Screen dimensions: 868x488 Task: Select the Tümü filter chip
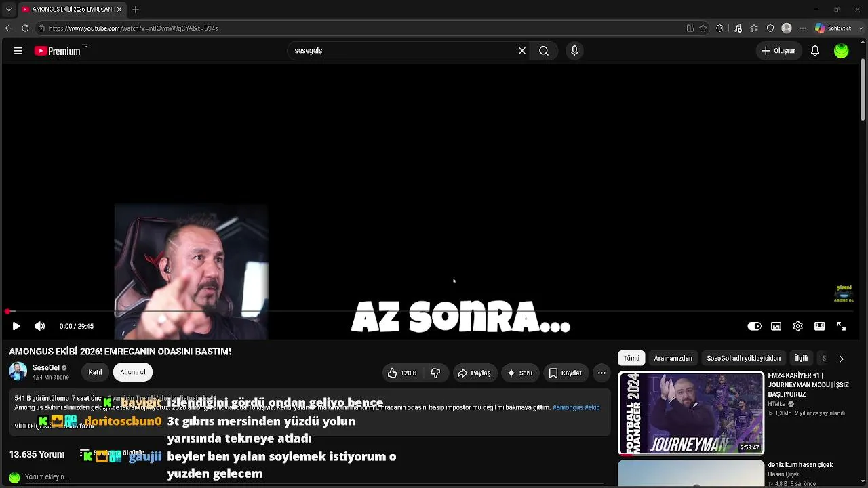click(631, 358)
